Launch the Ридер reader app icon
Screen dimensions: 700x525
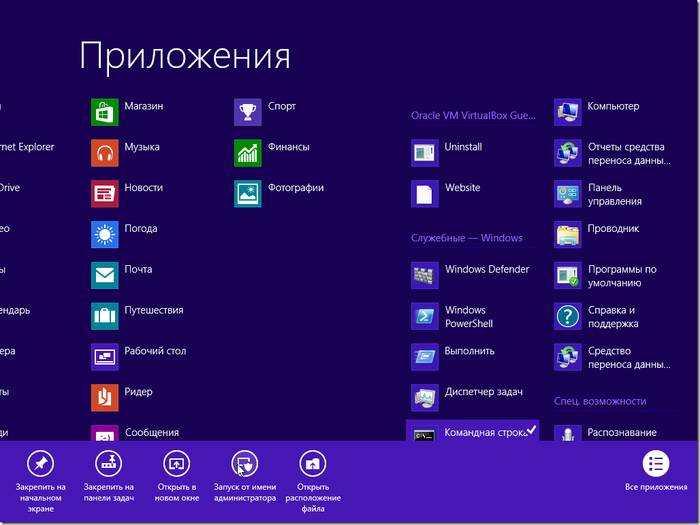[105, 398]
